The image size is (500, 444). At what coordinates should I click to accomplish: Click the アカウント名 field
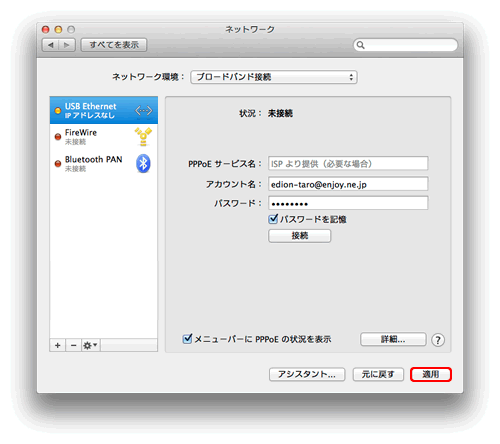pyautogui.click(x=348, y=184)
